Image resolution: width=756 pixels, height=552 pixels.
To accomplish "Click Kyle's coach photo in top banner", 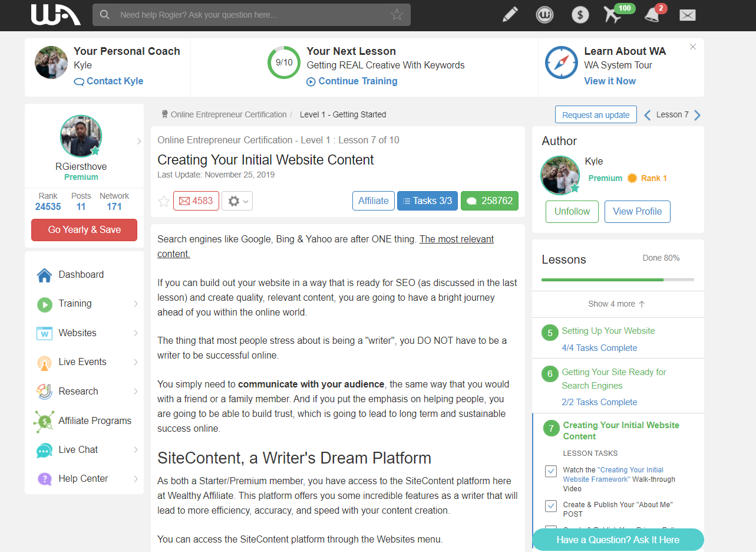I will pos(51,63).
